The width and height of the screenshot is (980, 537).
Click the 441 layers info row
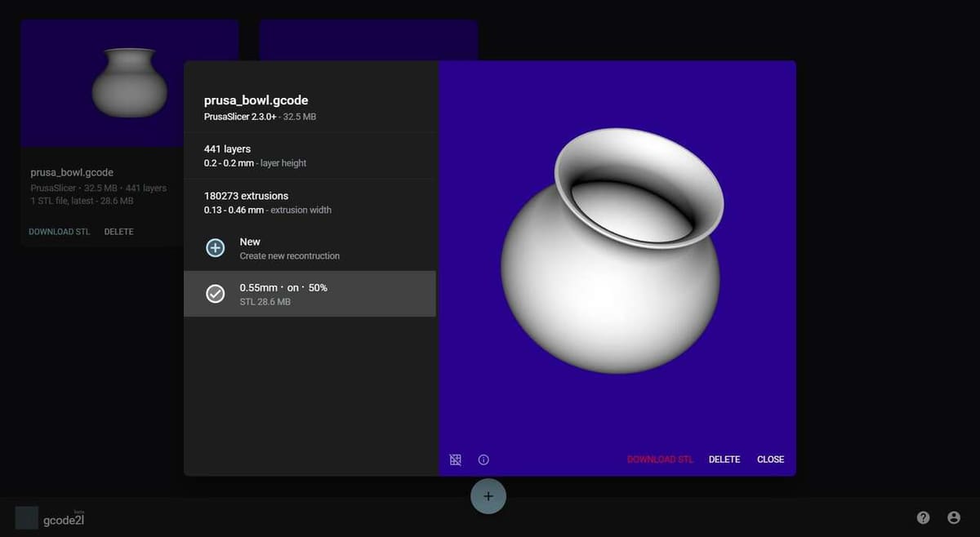pos(310,156)
